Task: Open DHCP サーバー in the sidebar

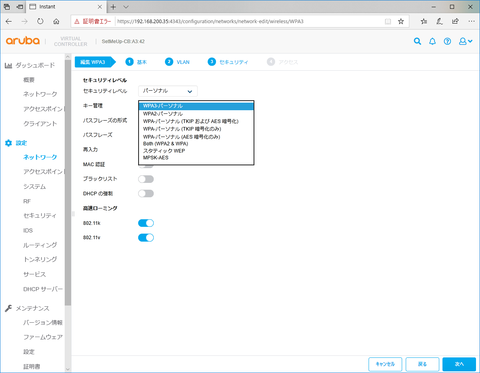Action: (x=43, y=289)
